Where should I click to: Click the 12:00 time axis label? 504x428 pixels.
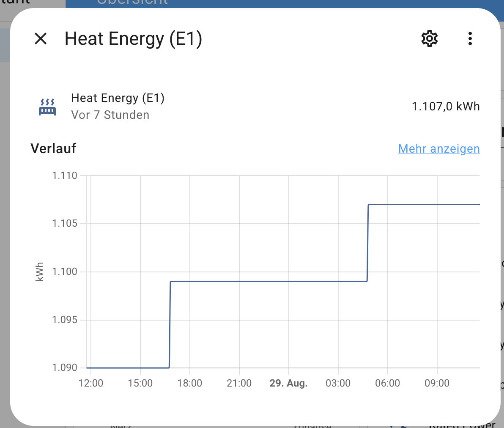[91, 384]
